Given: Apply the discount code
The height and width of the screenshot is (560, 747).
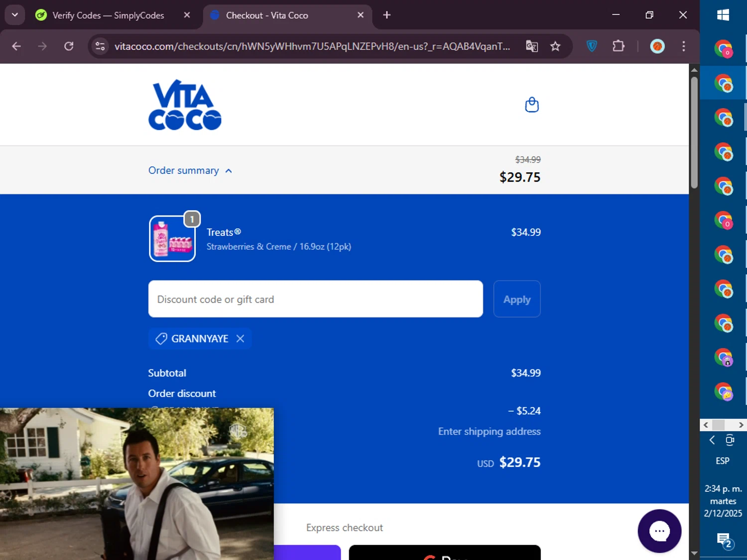Looking at the screenshot, I should [517, 299].
